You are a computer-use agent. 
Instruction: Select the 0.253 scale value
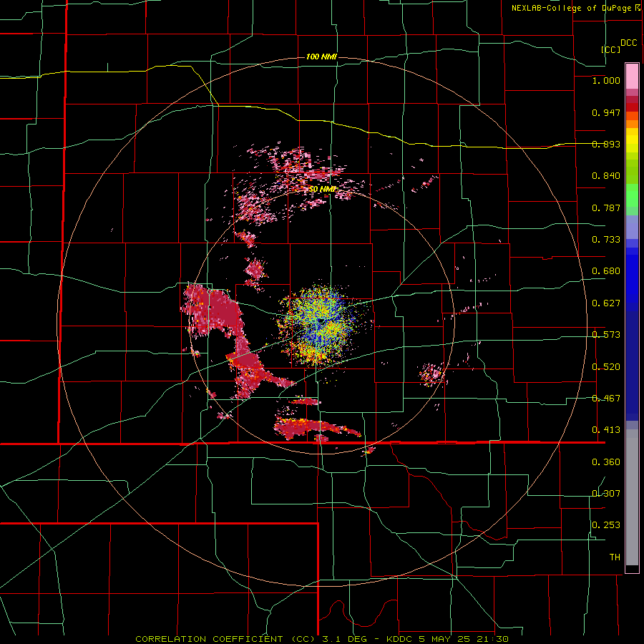pos(606,525)
